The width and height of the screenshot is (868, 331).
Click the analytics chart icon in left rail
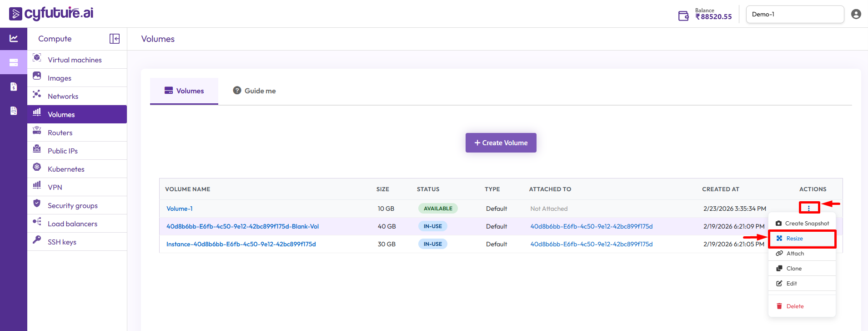pyautogui.click(x=14, y=39)
